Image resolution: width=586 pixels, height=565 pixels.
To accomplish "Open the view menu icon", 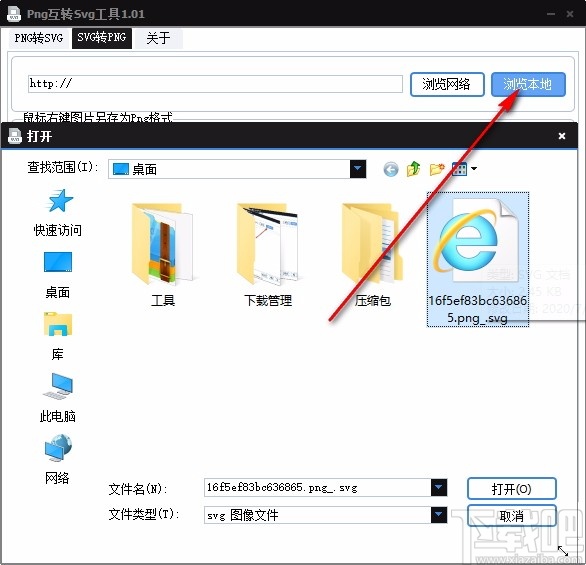I will pos(459,169).
